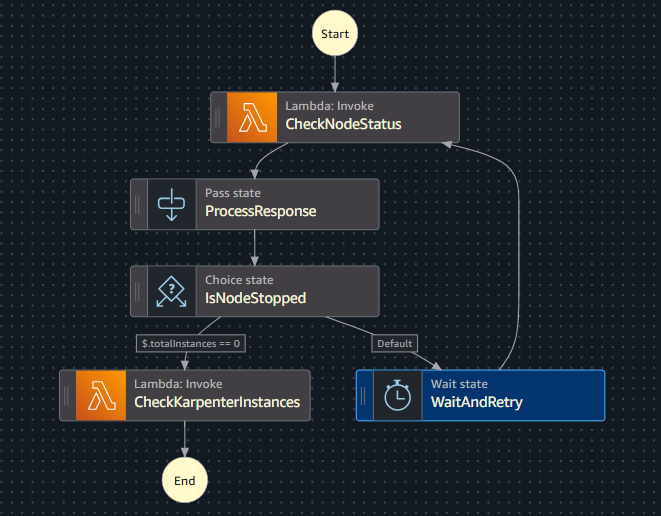This screenshot has height=516, width=661.
Task: Grab the drag handle of IsNodeStopped
Action: [137, 291]
